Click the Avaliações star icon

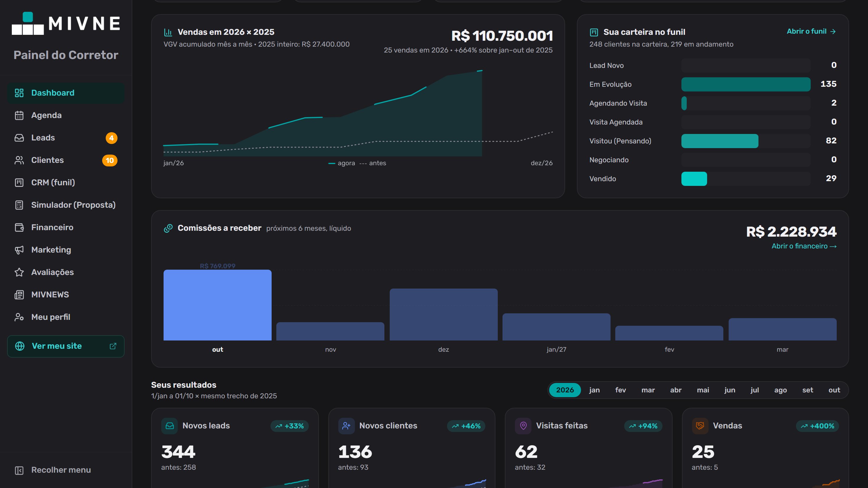click(19, 272)
